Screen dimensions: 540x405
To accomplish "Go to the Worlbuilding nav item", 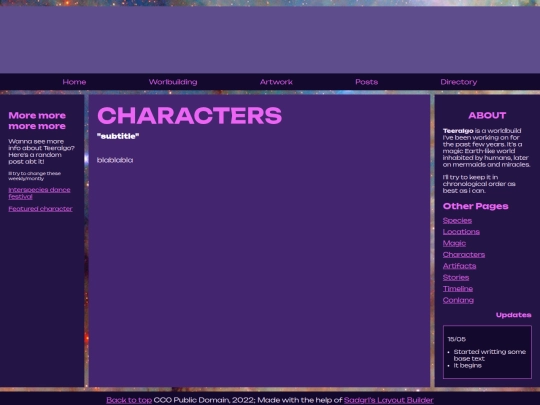I will [x=173, y=82].
